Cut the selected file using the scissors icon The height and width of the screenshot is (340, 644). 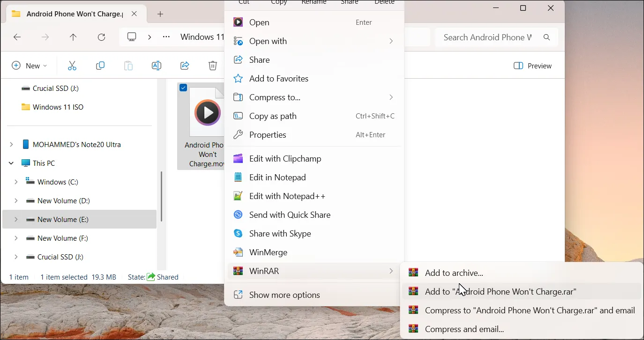[x=72, y=66]
